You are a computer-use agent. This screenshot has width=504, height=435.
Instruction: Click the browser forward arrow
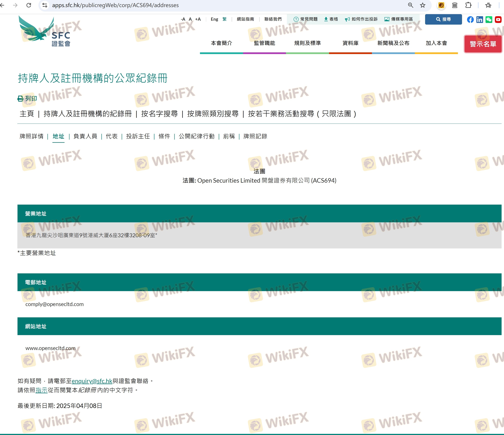(x=15, y=5)
